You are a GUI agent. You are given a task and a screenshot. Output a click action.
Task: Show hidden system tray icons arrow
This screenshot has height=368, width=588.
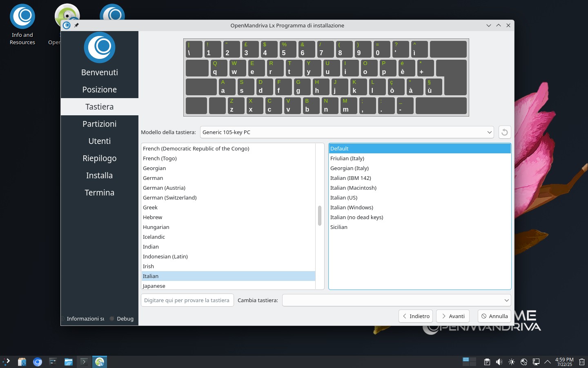click(548, 362)
